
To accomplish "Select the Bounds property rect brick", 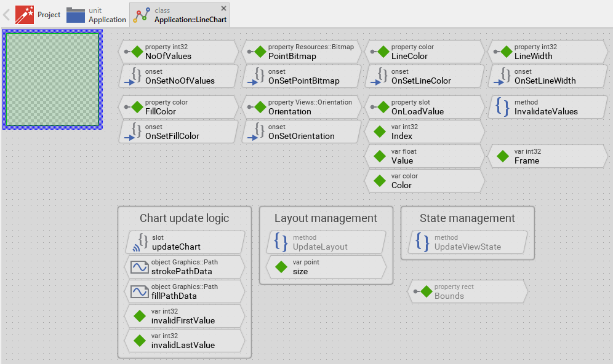I will [x=468, y=291].
